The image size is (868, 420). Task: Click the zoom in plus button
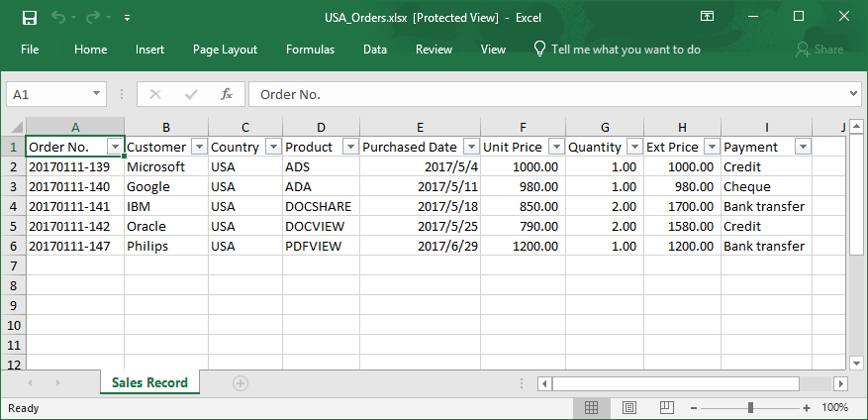pyautogui.click(x=807, y=408)
